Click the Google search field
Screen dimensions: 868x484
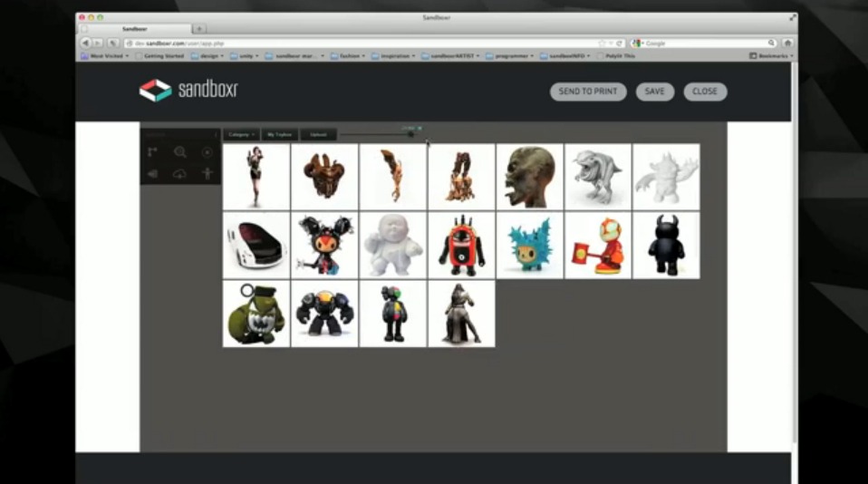click(x=704, y=44)
